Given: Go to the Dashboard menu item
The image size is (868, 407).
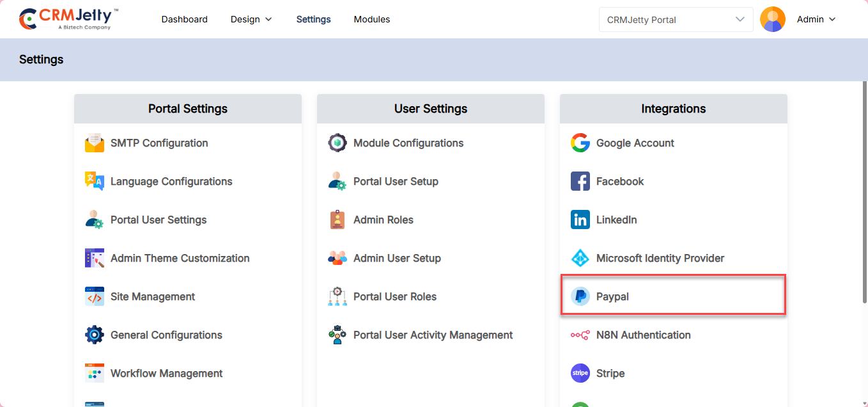Looking at the screenshot, I should (x=184, y=19).
